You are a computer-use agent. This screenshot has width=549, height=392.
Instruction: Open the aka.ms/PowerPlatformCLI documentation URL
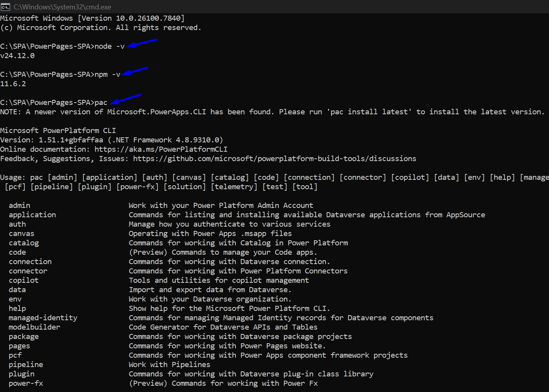[x=161, y=149]
